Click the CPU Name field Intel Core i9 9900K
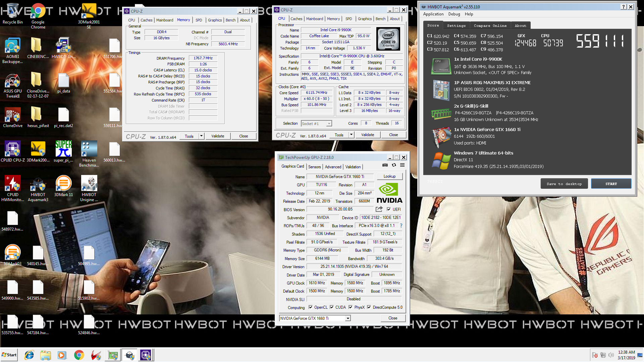The image size is (644, 362). coord(336,30)
